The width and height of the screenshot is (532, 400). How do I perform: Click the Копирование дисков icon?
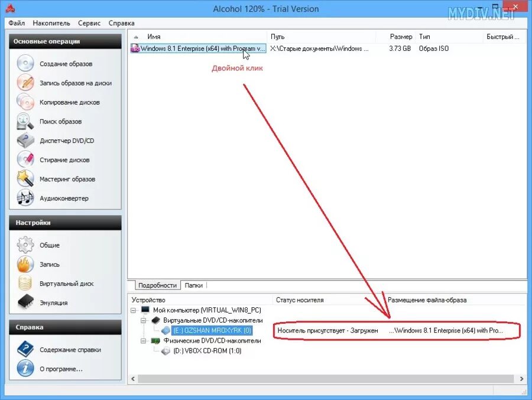click(25, 102)
